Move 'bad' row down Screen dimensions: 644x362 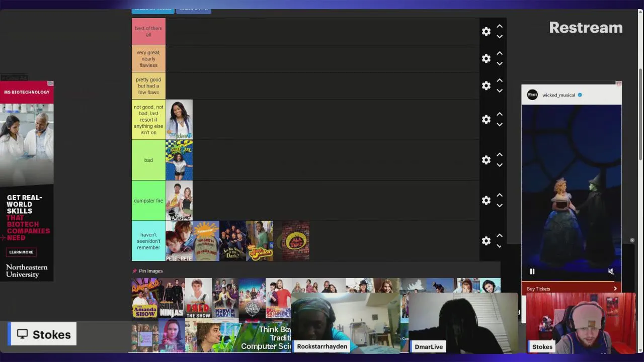[500, 165]
